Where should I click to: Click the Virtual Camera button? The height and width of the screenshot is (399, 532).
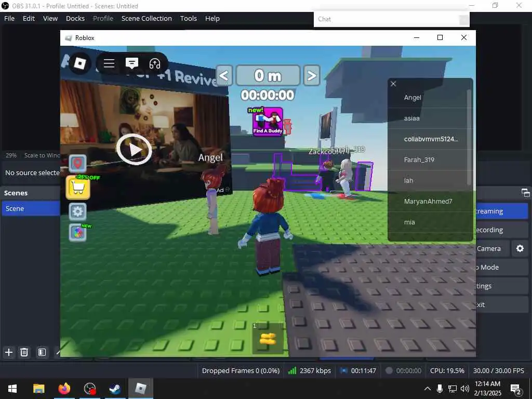493,248
